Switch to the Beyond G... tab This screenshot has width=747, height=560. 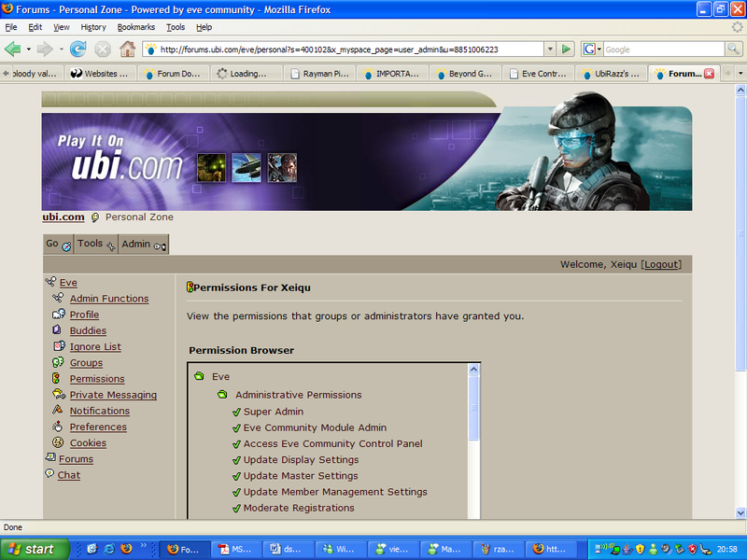coord(465,74)
